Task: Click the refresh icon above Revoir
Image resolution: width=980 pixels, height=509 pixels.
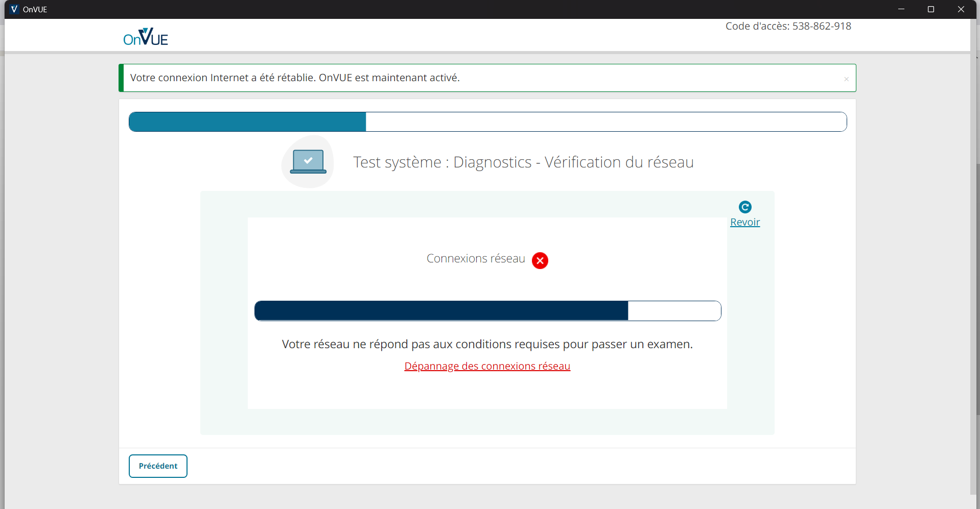Action: pyautogui.click(x=745, y=207)
